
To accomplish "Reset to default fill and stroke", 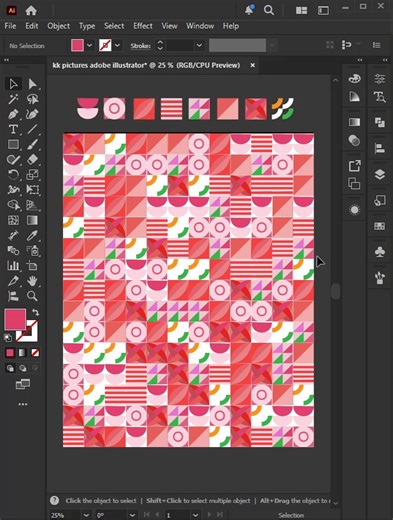I will pos(8,338).
